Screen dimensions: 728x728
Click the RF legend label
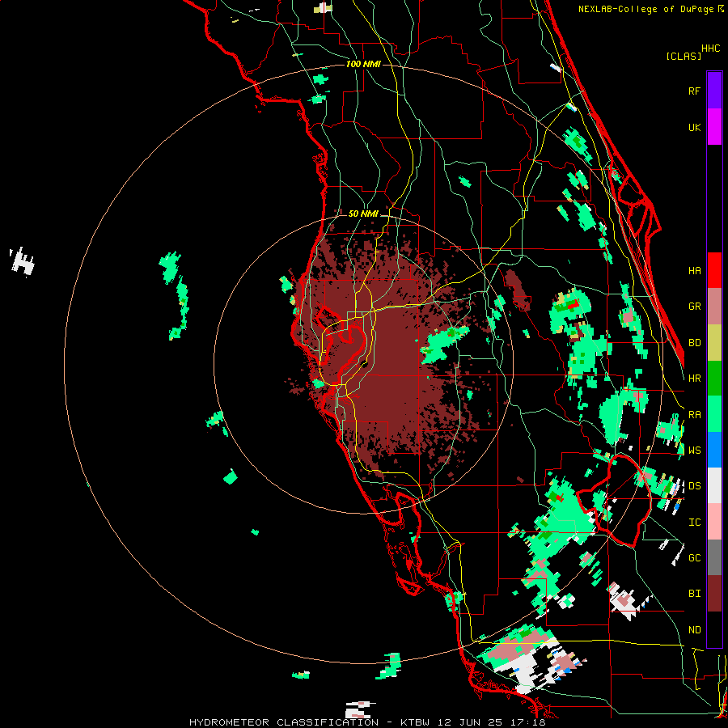[x=694, y=91]
